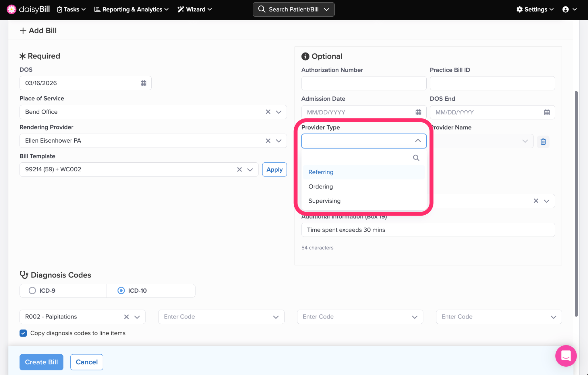Viewport: 588px width, 375px height.
Task: Clear the Place of Service selection
Action: pyautogui.click(x=268, y=112)
